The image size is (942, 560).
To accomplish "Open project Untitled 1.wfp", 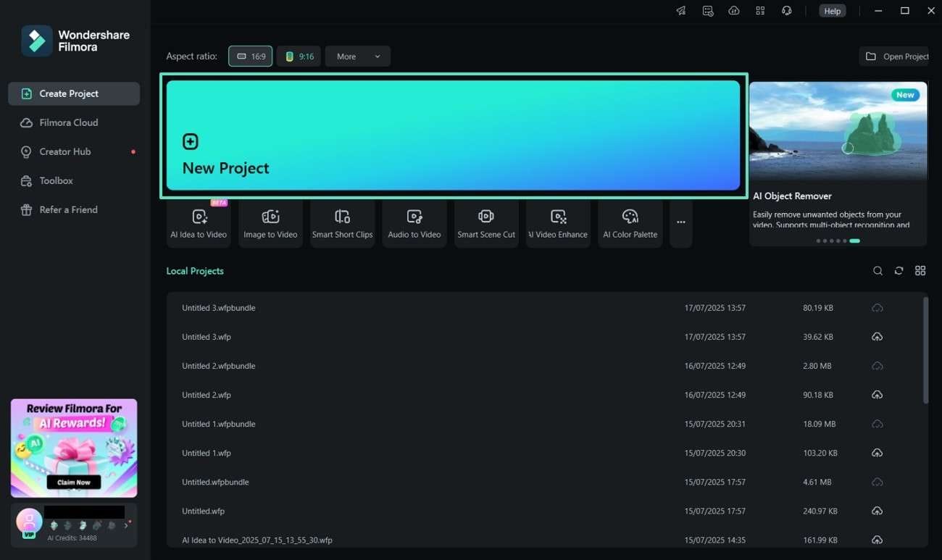I will (x=547, y=453).
